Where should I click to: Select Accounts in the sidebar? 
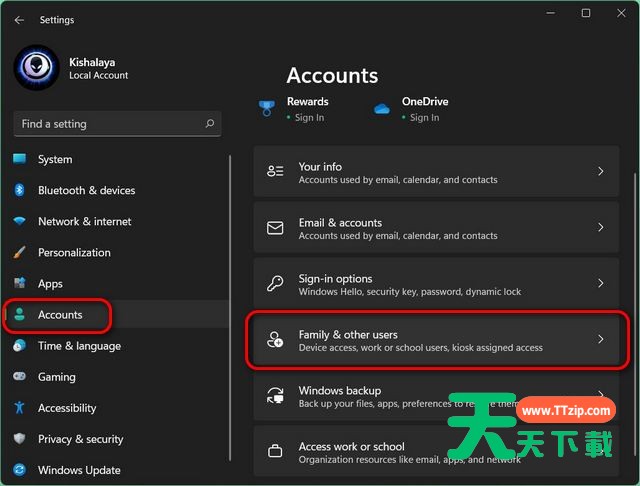[x=60, y=315]
